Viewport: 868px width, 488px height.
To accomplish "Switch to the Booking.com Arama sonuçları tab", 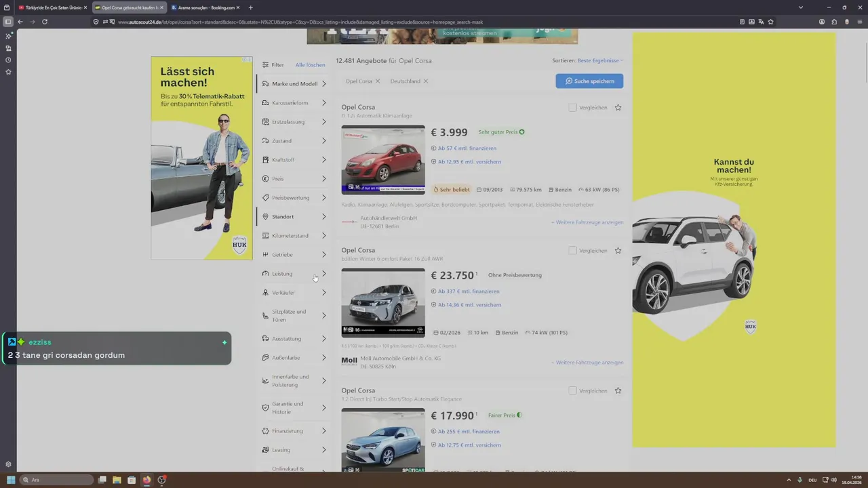I will [205, 7].
